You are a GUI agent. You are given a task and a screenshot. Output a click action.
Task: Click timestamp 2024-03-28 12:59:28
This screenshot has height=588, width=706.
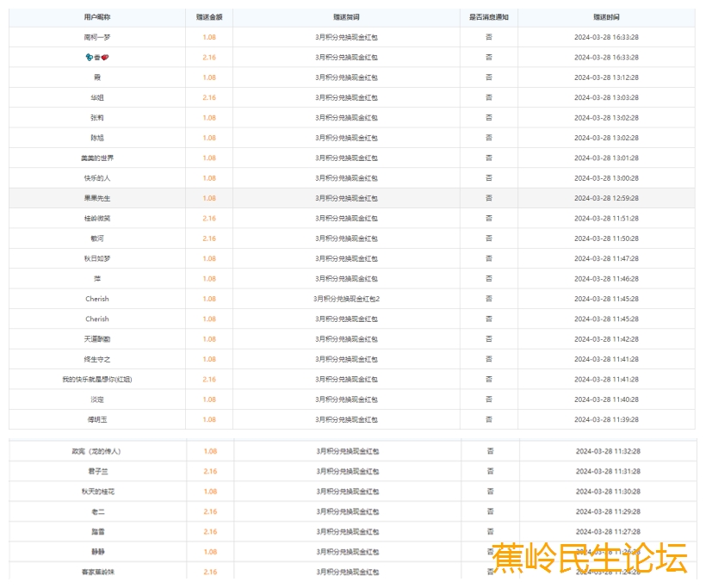pyautogui.click(x=606, y=198)
